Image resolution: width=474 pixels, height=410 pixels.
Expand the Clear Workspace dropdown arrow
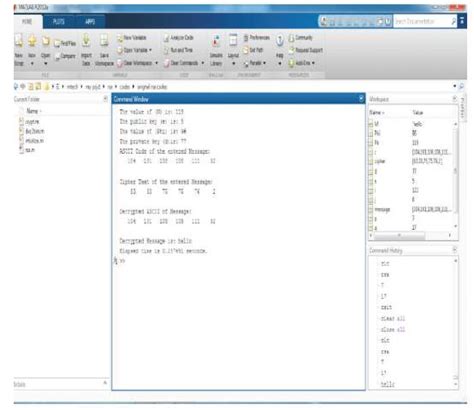[x=156, y=63]
